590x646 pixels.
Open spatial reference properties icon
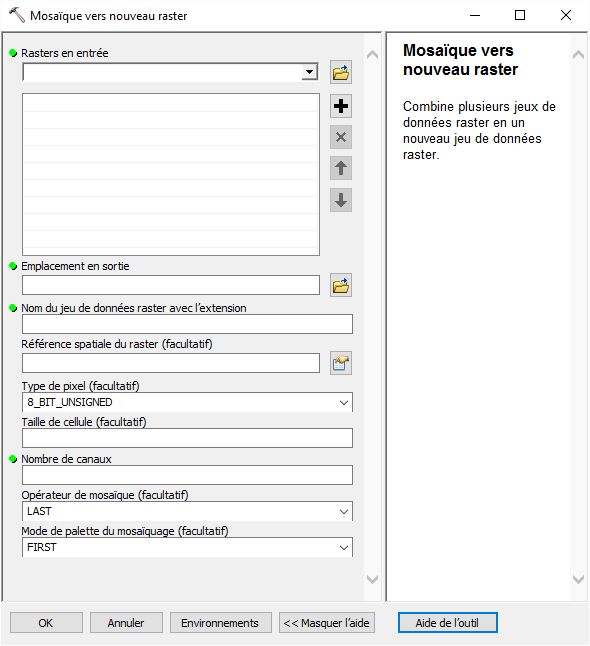(341, 363)
